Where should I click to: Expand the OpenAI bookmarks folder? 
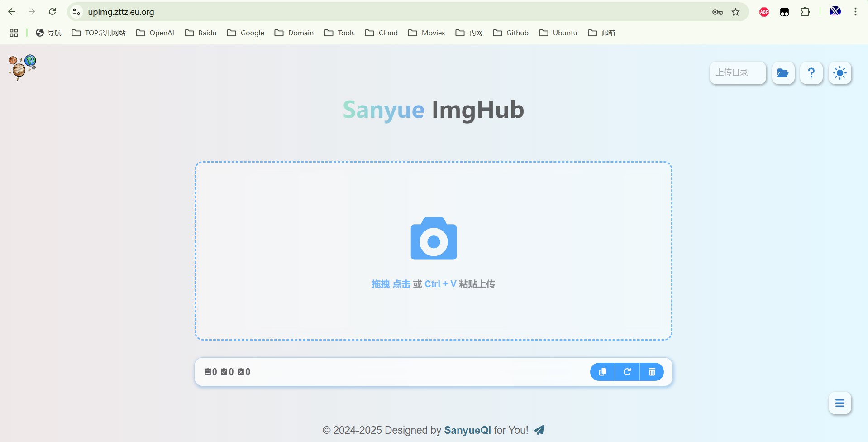(155, 33)
